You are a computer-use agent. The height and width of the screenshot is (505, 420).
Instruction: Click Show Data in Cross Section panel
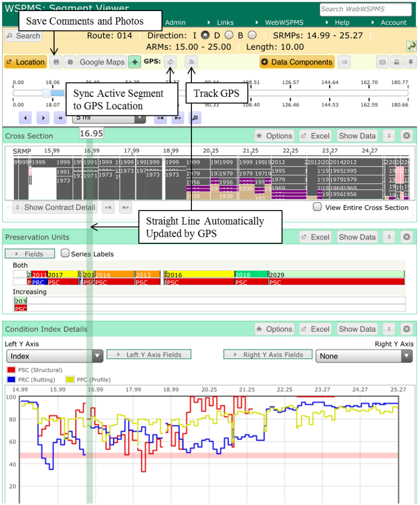[357, 136]
